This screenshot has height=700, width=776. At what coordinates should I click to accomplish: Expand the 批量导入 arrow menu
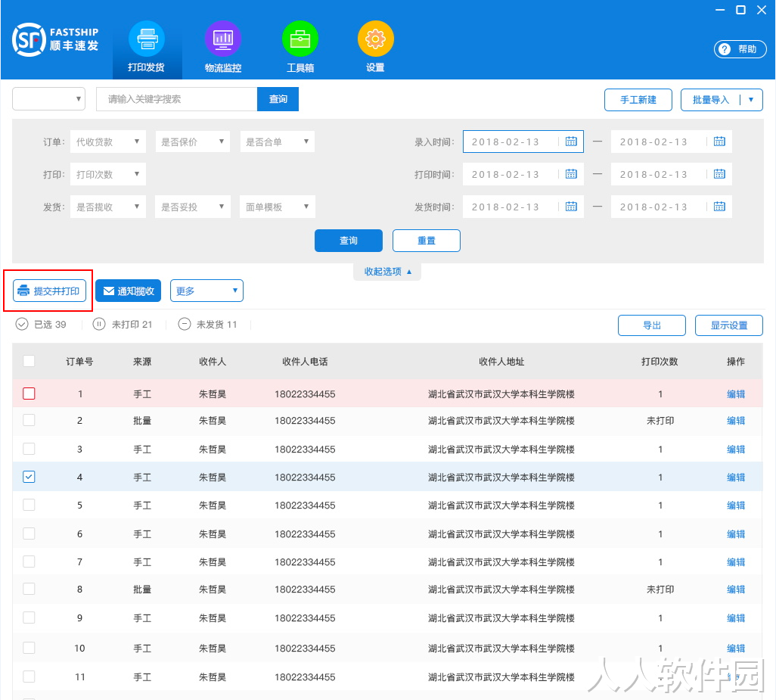click(751, 99)
